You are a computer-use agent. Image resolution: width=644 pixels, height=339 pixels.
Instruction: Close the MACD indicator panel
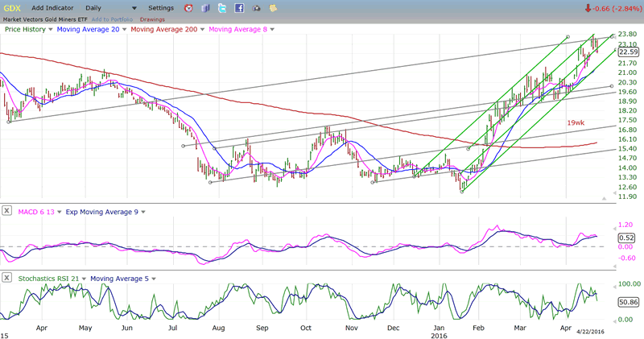(x=7, y=211)
